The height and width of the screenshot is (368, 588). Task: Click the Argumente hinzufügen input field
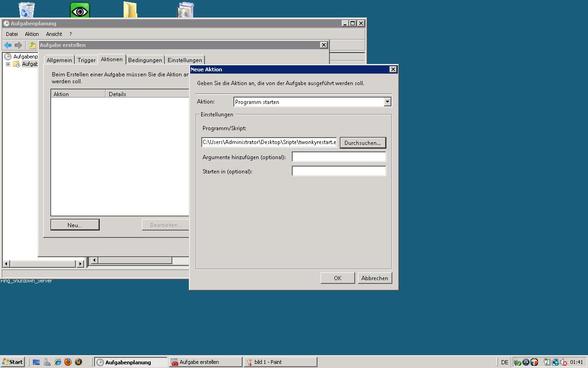339,157
